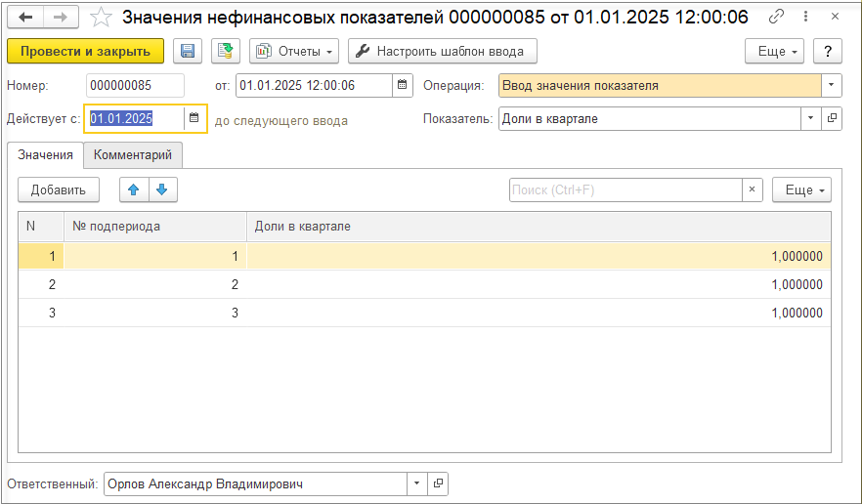Click the back navigation arrow
This screenshot has width=862, height=504.
click(x=26, y=17)
